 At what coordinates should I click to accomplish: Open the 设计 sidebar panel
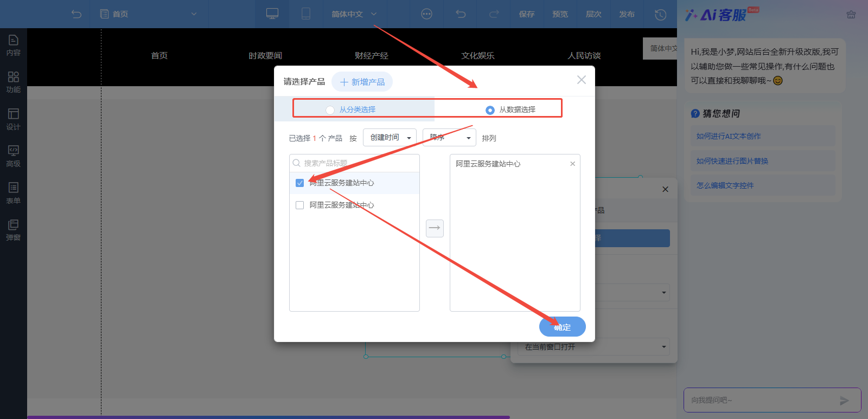click(13, 119)
